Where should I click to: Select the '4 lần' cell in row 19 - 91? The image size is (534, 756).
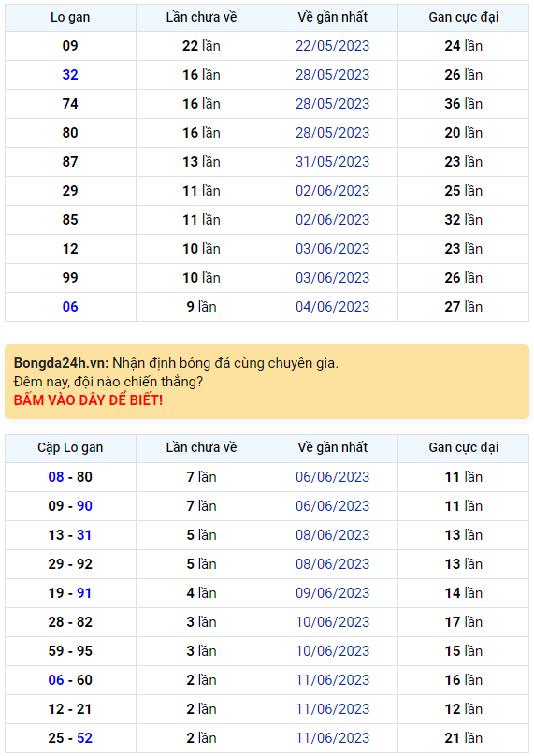point(201,593)
